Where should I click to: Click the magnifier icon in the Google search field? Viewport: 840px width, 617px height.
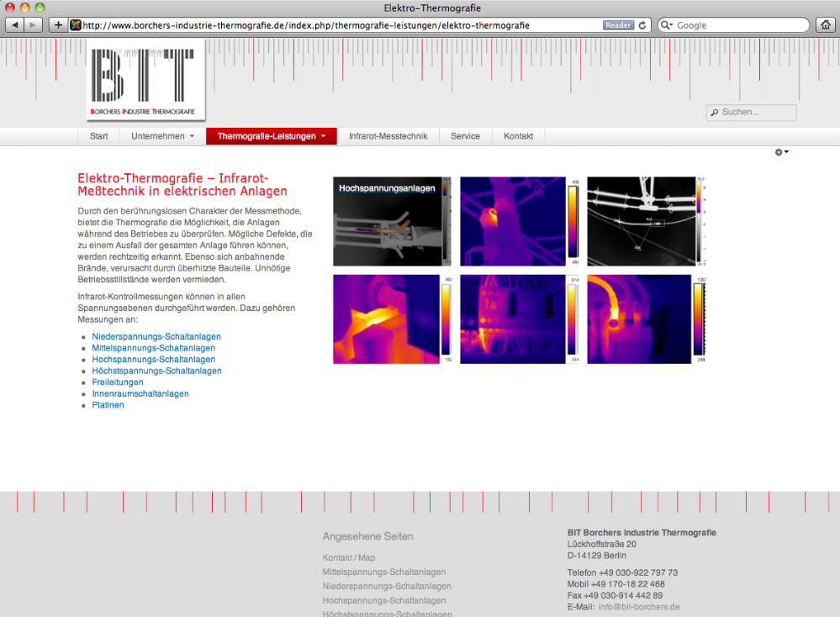tap(664, 24)
